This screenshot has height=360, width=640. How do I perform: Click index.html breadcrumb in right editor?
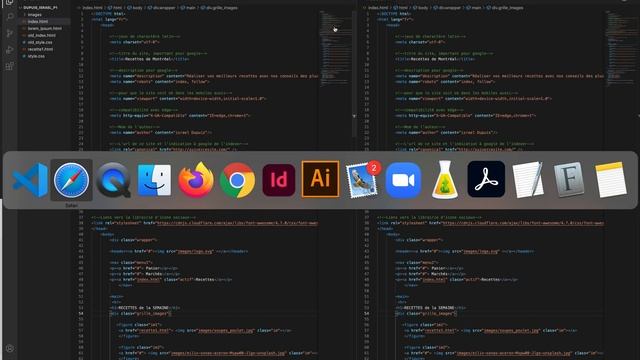tap(378, 7)
